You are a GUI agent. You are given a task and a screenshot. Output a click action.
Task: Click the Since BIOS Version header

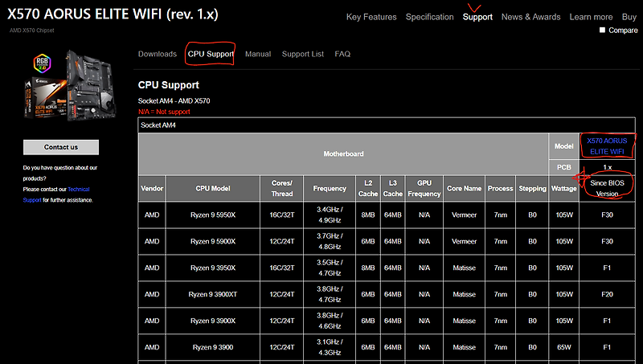tap(607, 189)
